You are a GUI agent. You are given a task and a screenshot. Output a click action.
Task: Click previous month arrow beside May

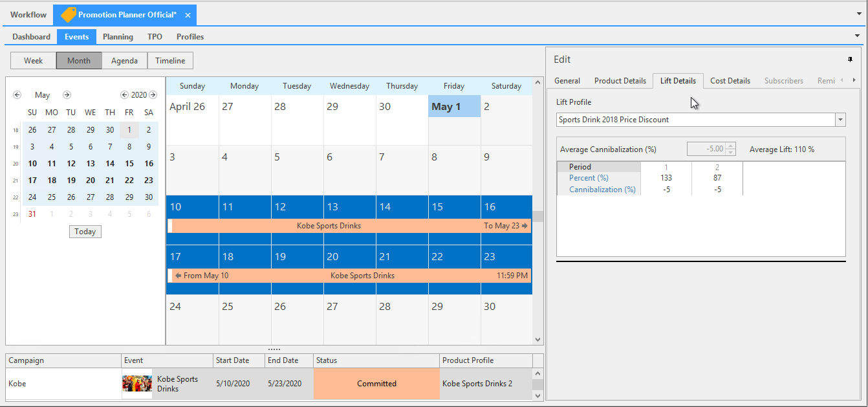(x=17, y=95)
